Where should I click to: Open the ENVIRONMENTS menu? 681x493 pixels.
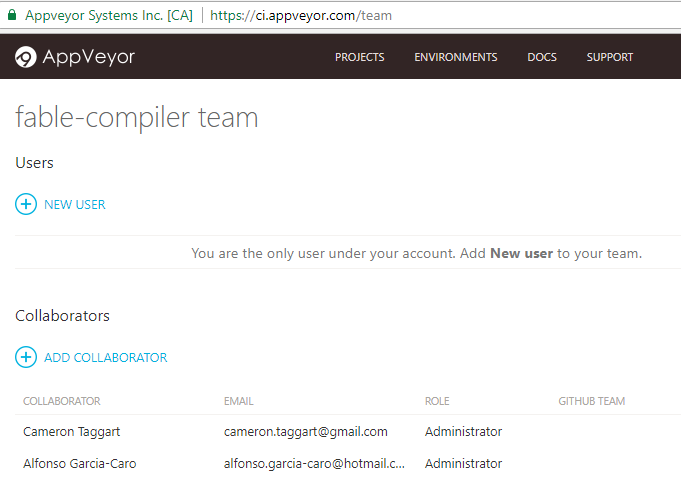click(x=456, y=57)
